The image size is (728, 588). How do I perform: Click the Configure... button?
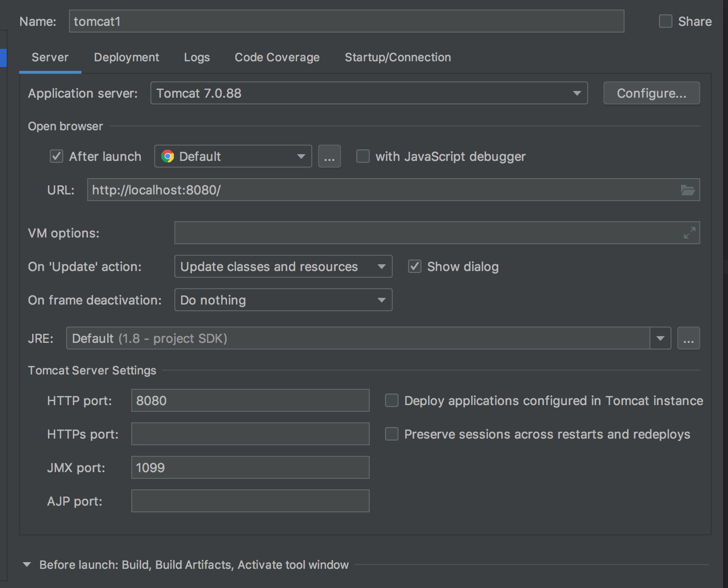click(x=651, y=93)
